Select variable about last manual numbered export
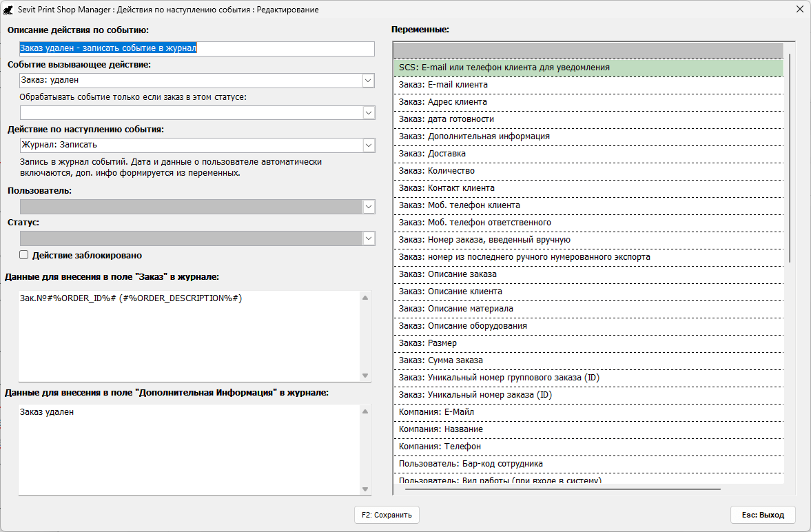Screen dimensions: 811x532 pos(588,256)
